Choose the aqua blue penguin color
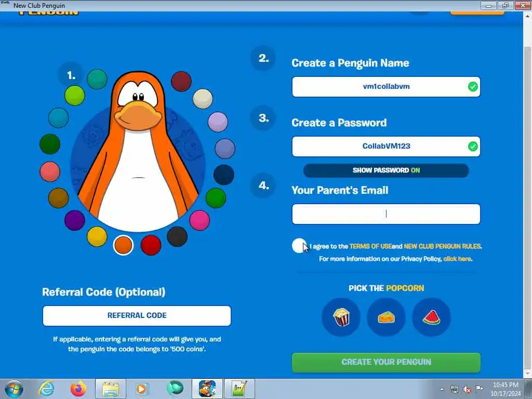This screenshot has height=399, width=532. pyautogui.click(x=58, y=118)
